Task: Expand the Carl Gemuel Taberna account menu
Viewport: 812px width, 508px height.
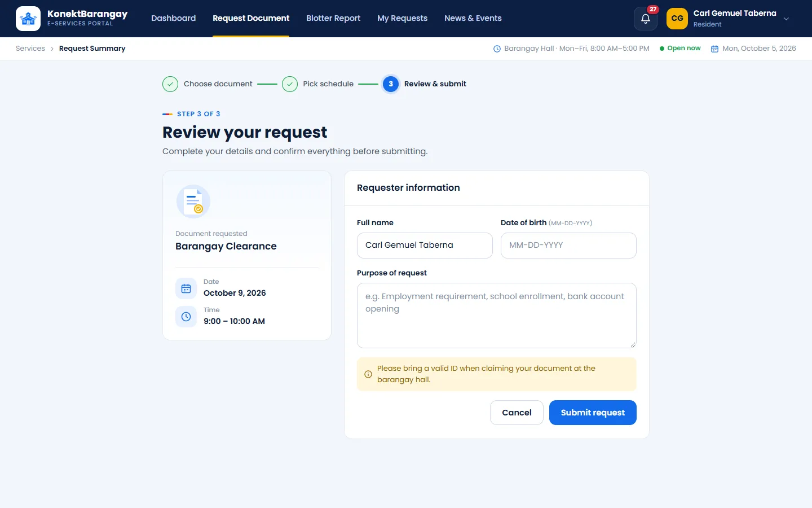Action: (x=786, y=19)
